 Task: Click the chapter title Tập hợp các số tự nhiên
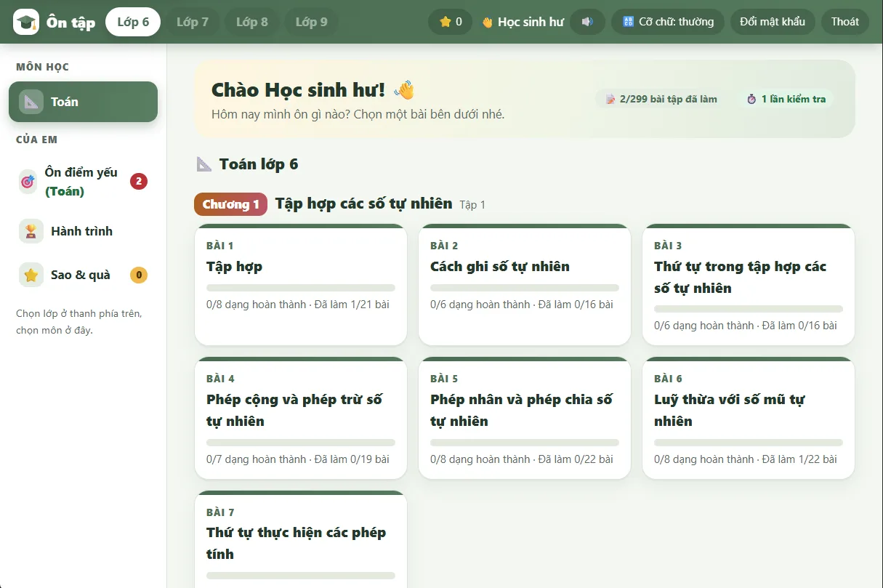364,204
